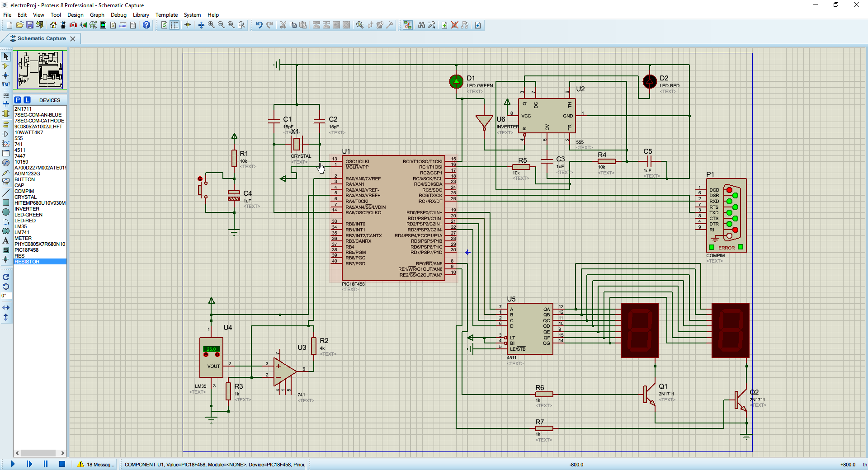Rotate the part clockwise
This screenshot has height=470, width=868.
click(6, 277)
